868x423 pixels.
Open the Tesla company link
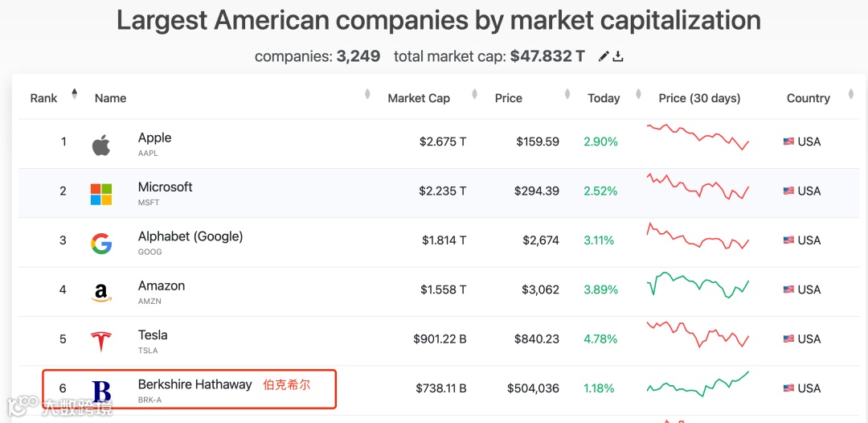click(x=153, y=335)
